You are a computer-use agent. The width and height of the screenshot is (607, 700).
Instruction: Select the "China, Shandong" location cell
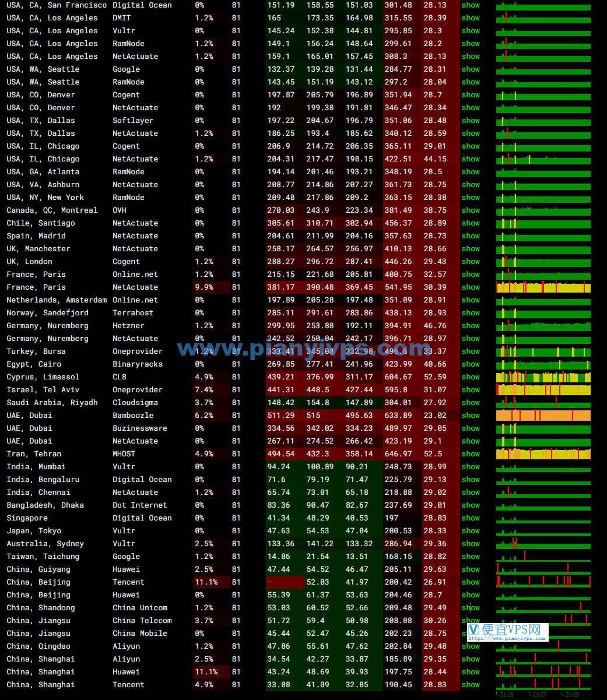click(41, 608)
